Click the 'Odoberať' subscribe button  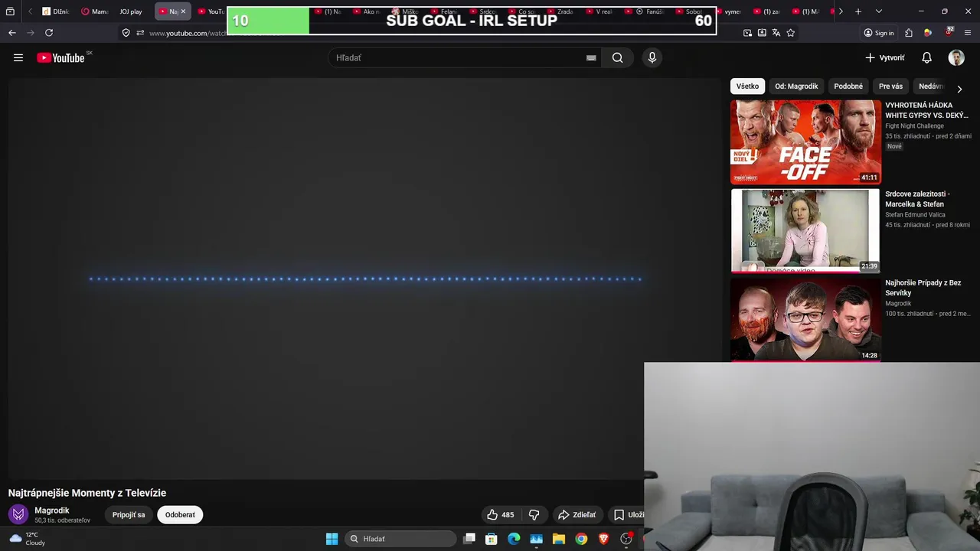180,515
